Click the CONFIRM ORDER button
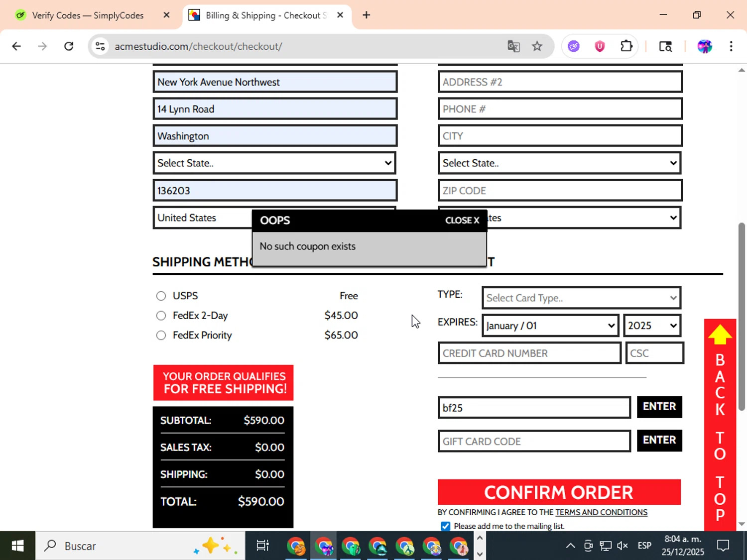 click(x=559, y=492)
